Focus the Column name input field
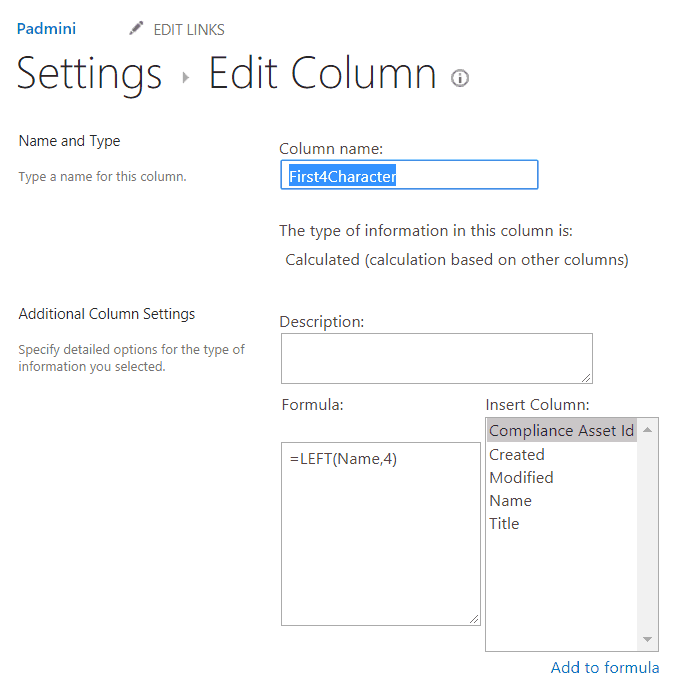The image size is (694, 677). 409,175
